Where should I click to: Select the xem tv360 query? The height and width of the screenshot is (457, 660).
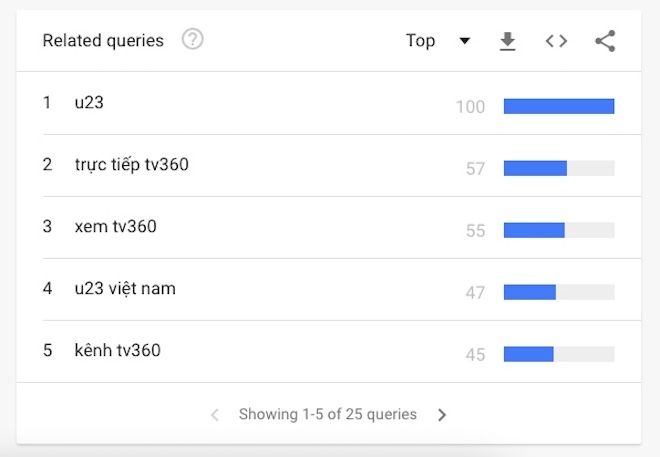pos(115,226)
